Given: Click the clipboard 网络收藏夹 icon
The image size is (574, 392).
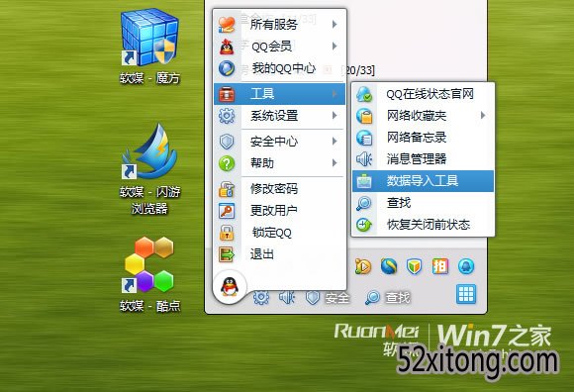Looking at the screenshot, I should tap(364, 116).
